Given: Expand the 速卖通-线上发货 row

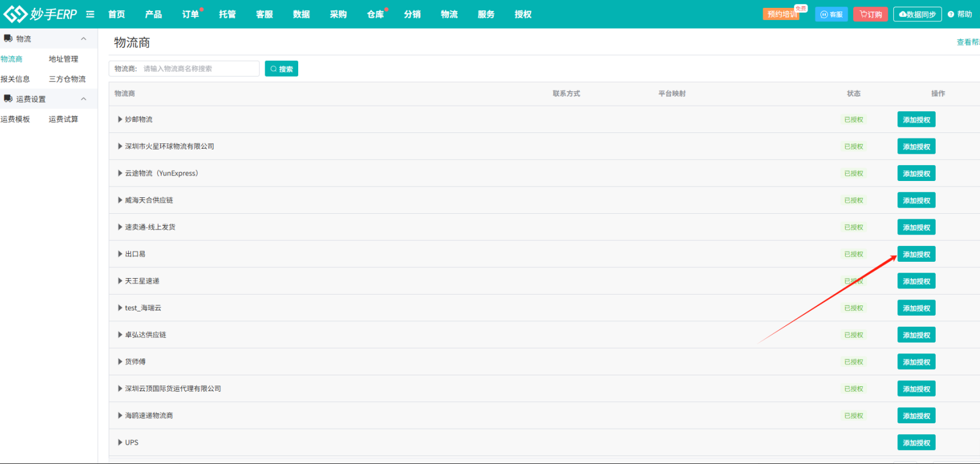Looking at the screenshot, I should (120, 227).
